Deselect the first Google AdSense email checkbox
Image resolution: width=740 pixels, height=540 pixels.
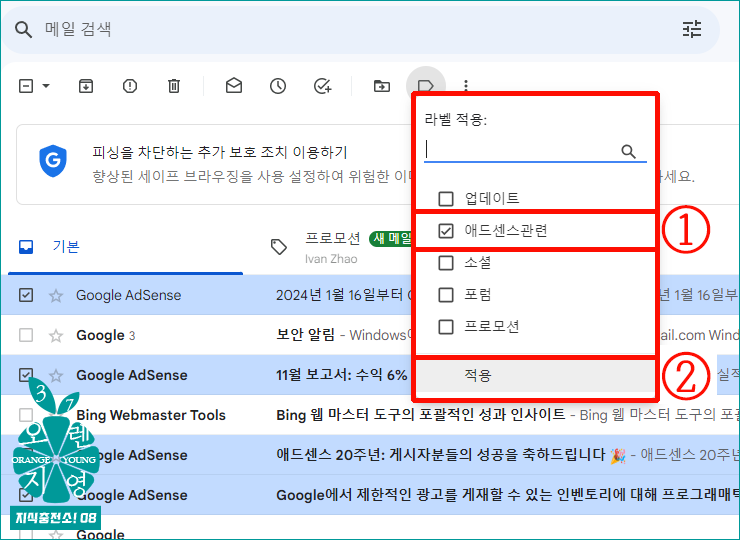(x=26, y=295)
